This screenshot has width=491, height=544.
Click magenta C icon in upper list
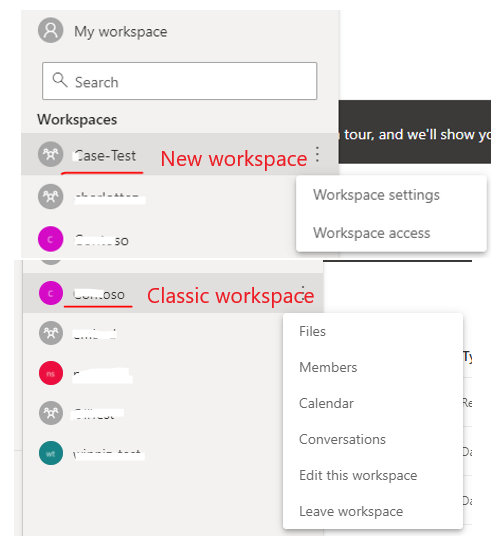pyautogui.click(x=51, y=239)
